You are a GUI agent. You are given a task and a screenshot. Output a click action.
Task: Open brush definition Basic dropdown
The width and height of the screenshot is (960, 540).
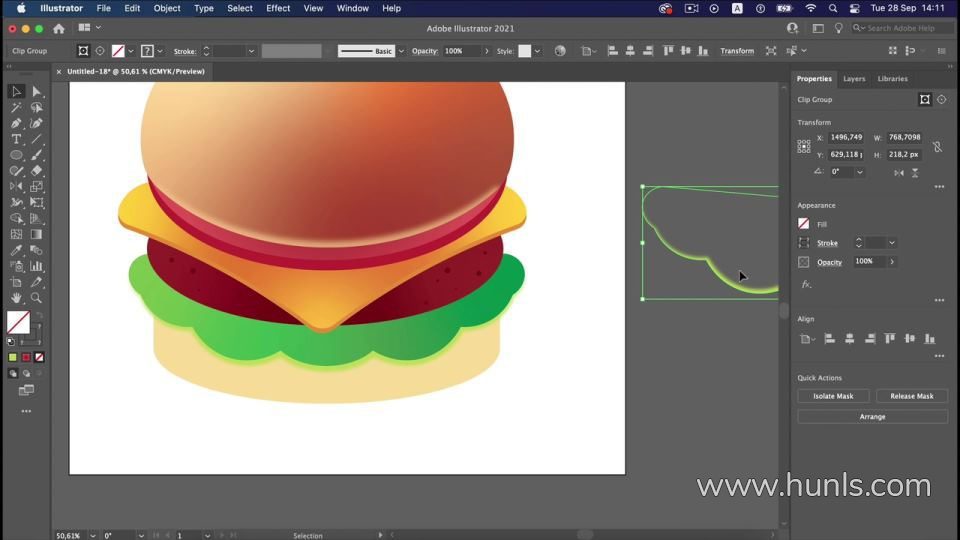pos(401,51)
